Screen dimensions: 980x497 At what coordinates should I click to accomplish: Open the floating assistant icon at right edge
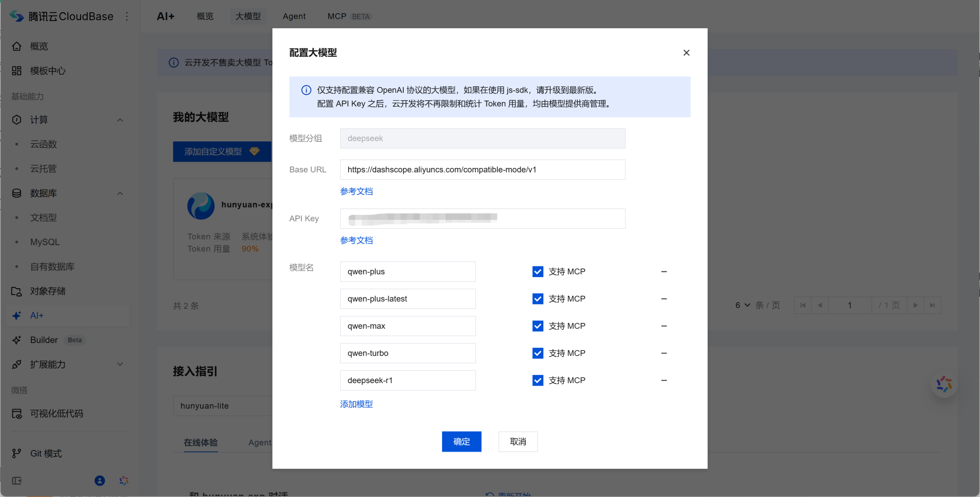click(944, 385)
